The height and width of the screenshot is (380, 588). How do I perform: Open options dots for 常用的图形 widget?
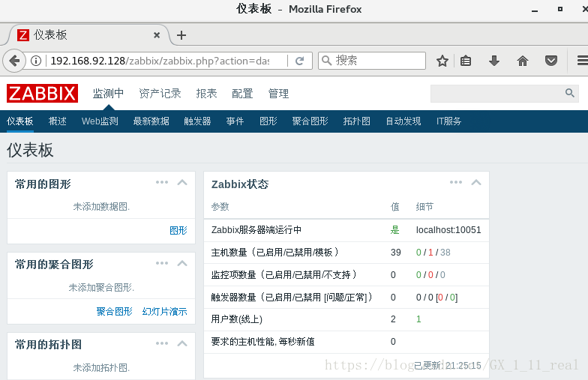pos(162,182)
